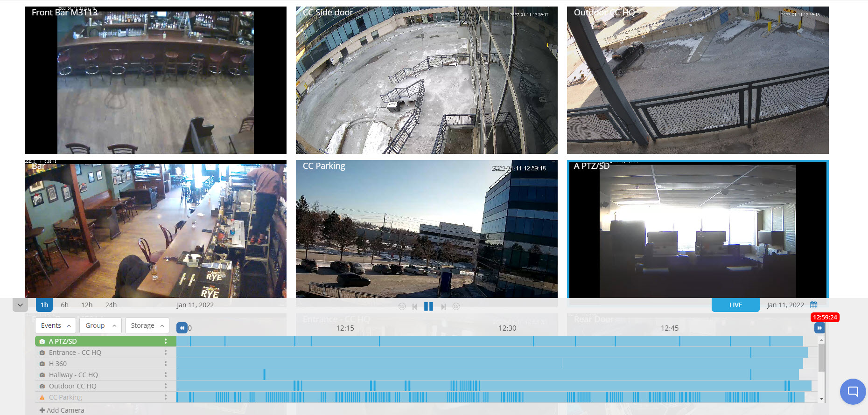Open the Bar camera feed

tap(155, 229)
